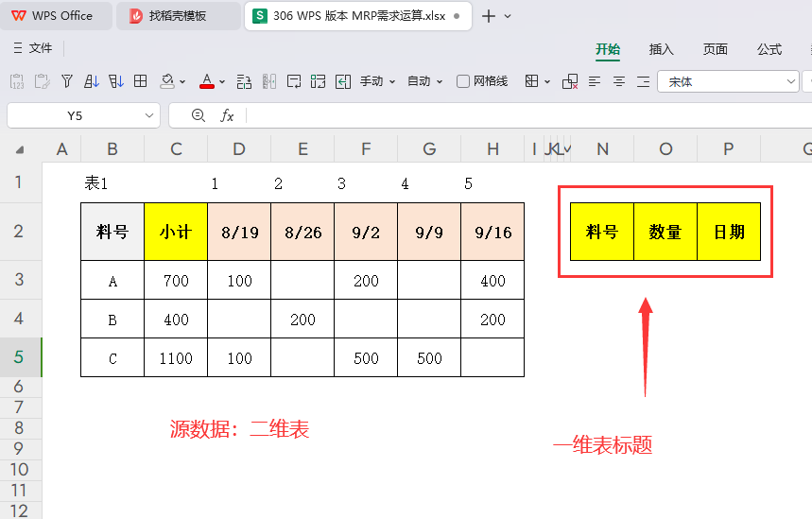This screenshot has height=519, width=812.
Task: Click the formula bar input field
Action: (x=528, y=115)
